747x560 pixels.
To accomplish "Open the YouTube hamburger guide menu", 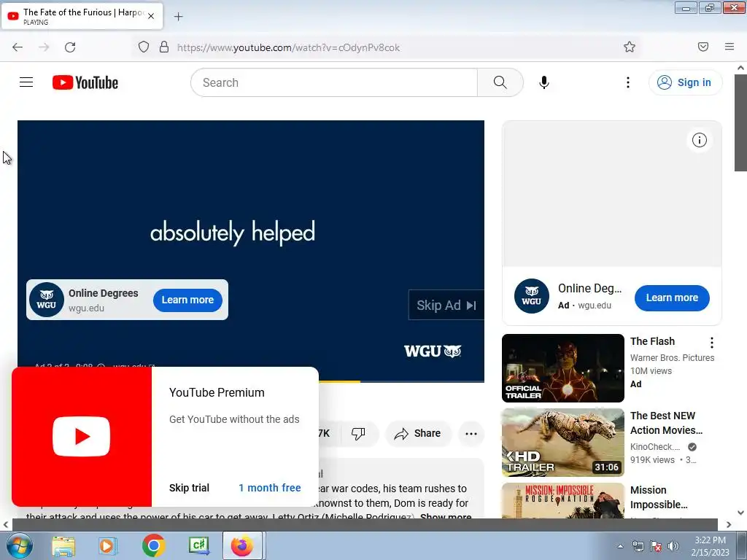I will pyautogui.click(x=26, y=82).
